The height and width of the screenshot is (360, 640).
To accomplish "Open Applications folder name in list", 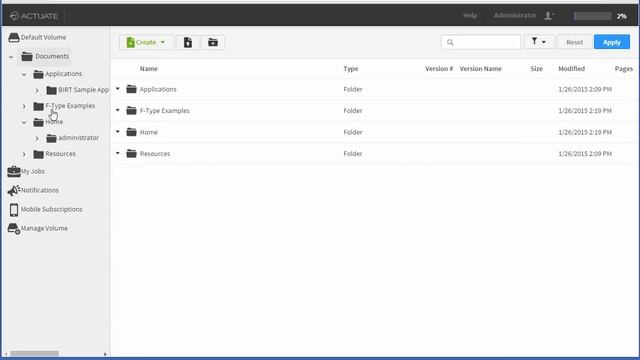I will (x=158, y=89).
